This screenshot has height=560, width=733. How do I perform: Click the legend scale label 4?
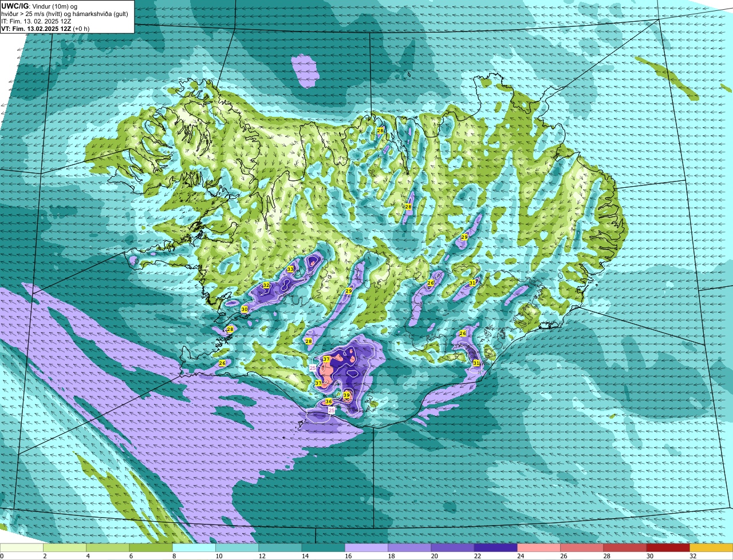[87, 556]
